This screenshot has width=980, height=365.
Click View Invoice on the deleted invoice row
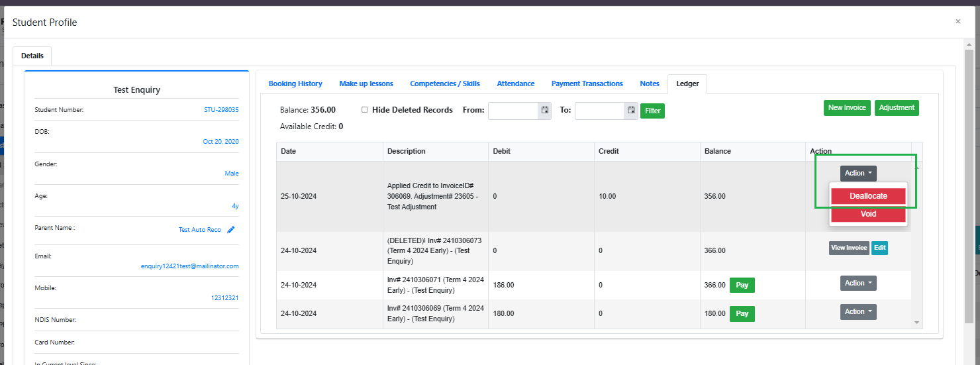click(849, 248)
